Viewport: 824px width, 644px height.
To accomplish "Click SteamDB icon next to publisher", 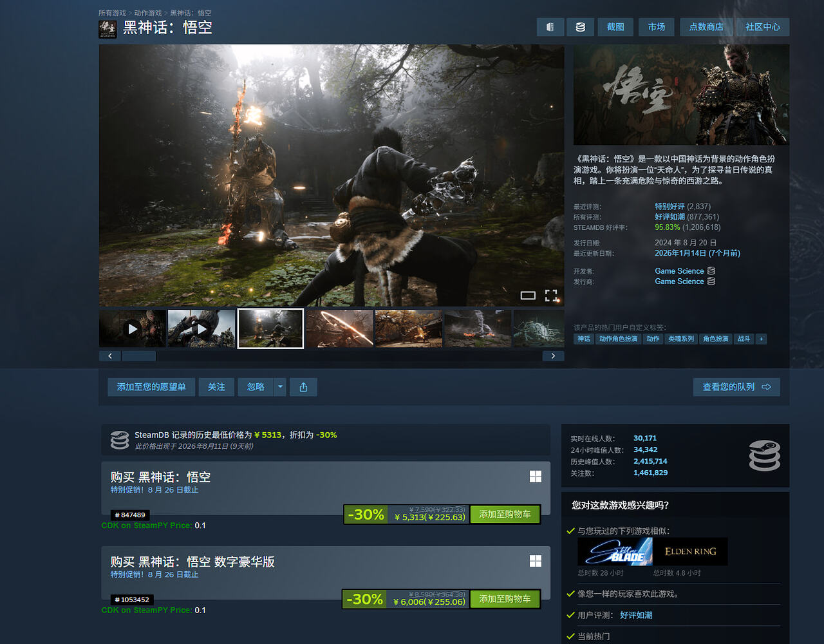I will [x=711, y=281].
